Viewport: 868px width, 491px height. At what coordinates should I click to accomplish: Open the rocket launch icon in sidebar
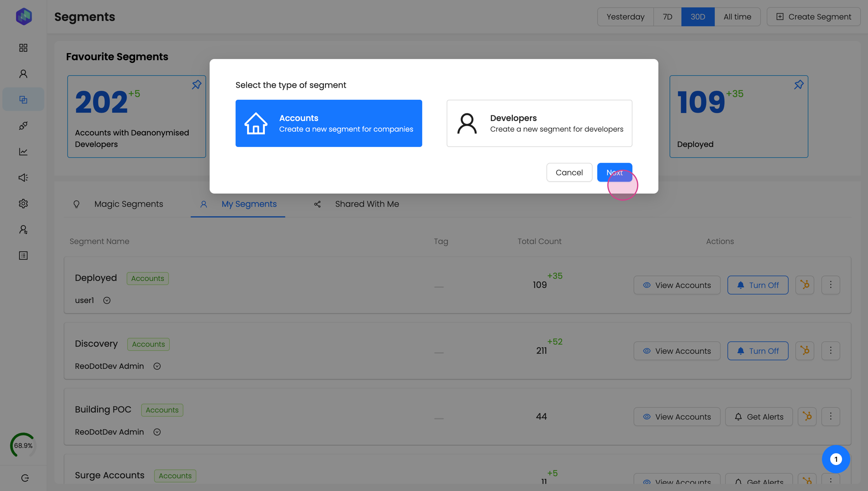23,126
